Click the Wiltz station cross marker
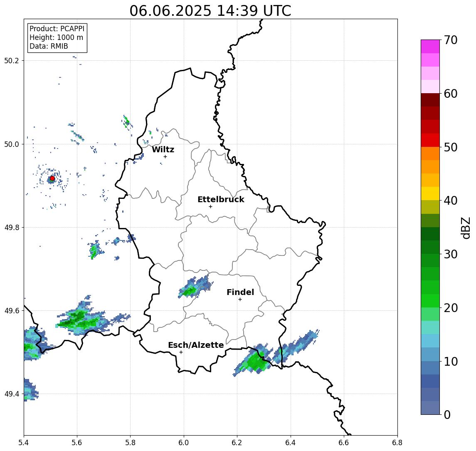The image size is (476, 451). pos(165,156)
